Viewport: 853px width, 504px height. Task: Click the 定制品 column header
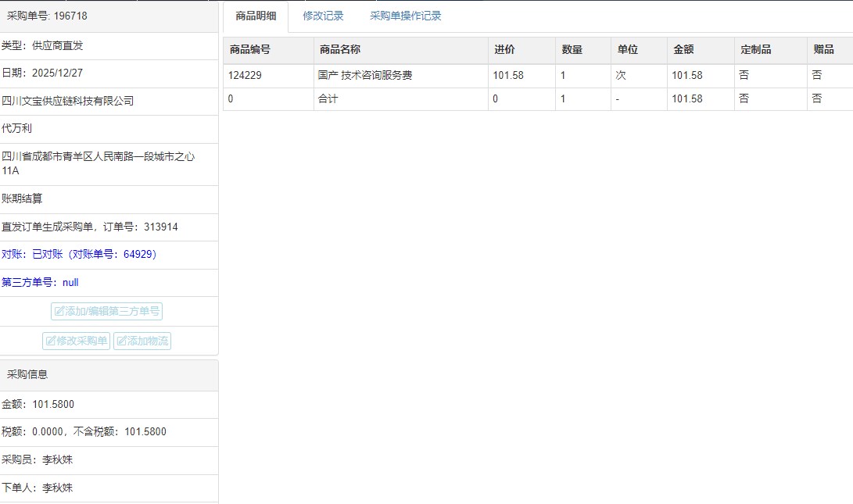[755, 50]
